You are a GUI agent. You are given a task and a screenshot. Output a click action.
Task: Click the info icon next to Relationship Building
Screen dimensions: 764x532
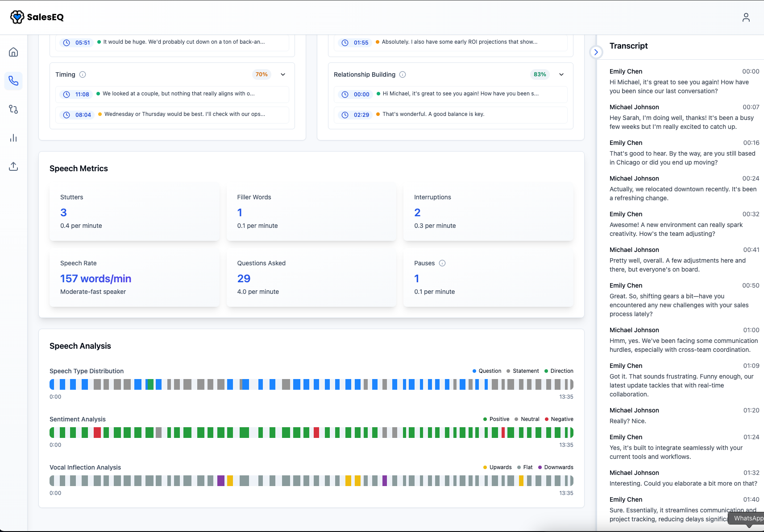403,74
